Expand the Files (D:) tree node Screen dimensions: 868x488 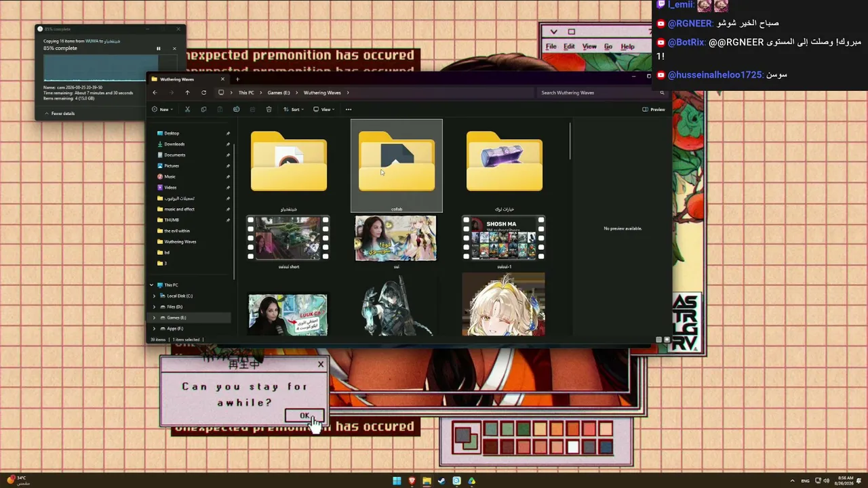154,307
